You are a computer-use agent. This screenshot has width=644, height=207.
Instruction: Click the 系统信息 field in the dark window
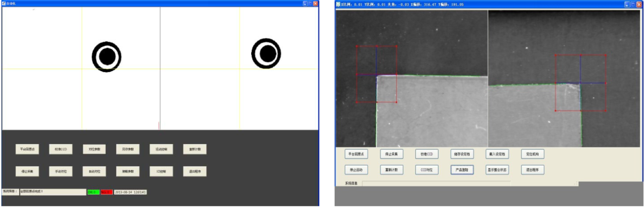click(x=53, y=192)
